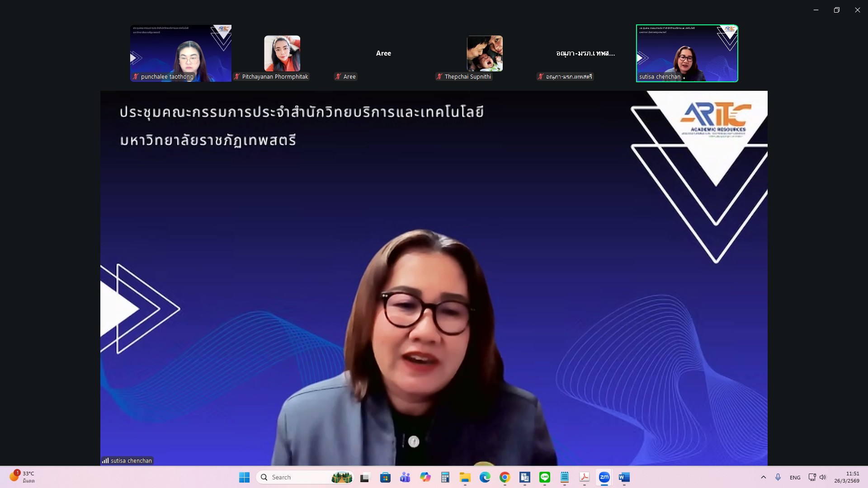Click the Windows Start button
The width and height of the screenshot is (868, 488).
[244, 477]
